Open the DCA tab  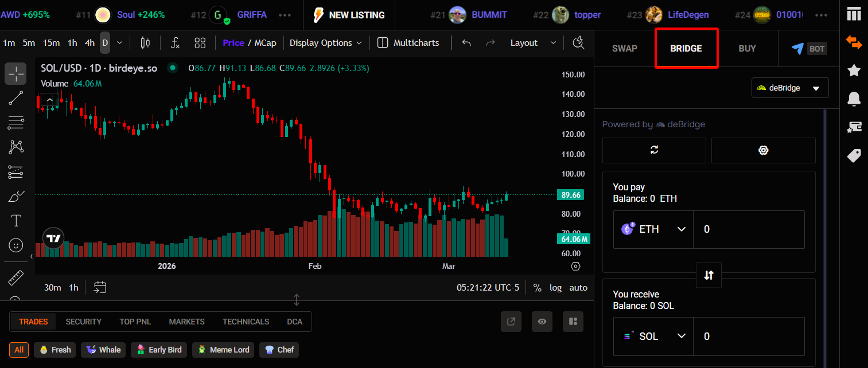[x=294, y=322]
